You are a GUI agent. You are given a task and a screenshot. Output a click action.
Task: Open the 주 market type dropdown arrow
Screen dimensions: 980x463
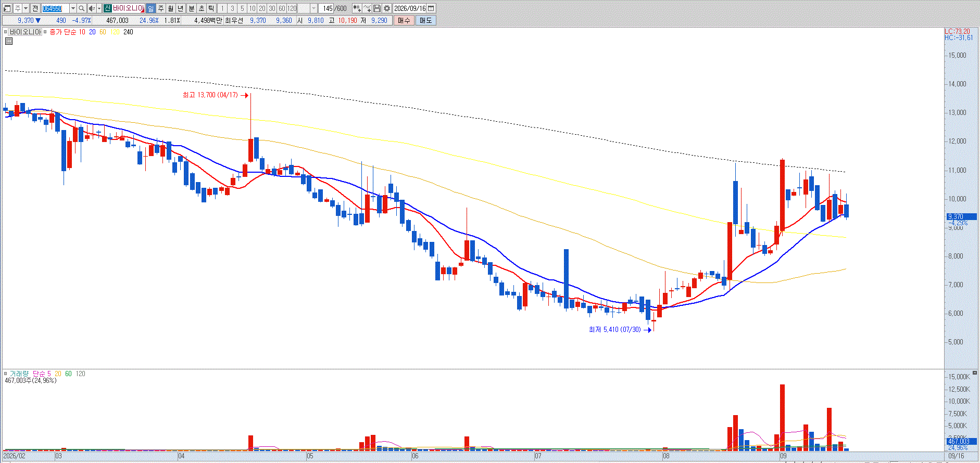click(26, 8)
